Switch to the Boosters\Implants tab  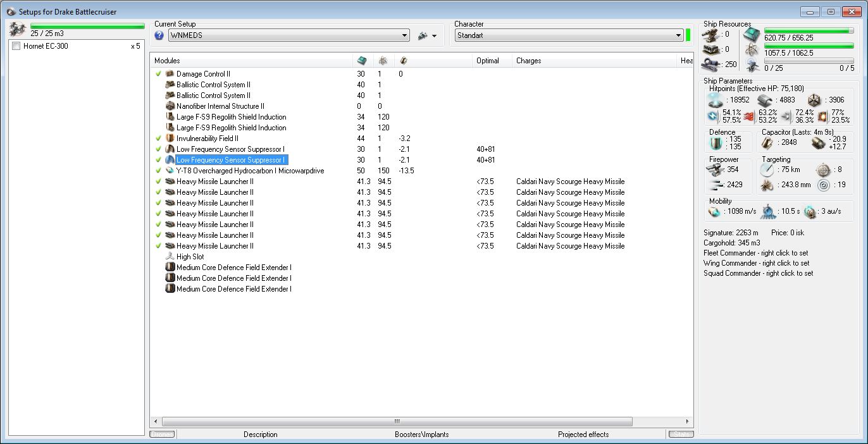click(x=423, y=435)
